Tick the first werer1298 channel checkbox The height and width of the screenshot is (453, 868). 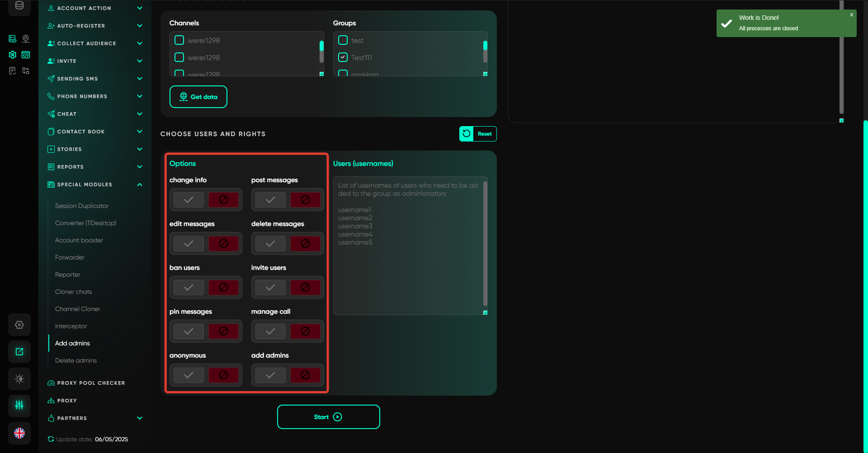point(179,40)
